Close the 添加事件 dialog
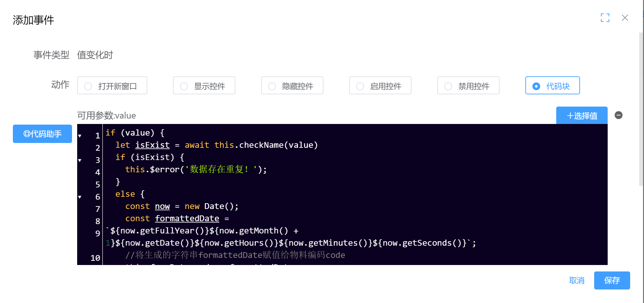 (625, 18)
